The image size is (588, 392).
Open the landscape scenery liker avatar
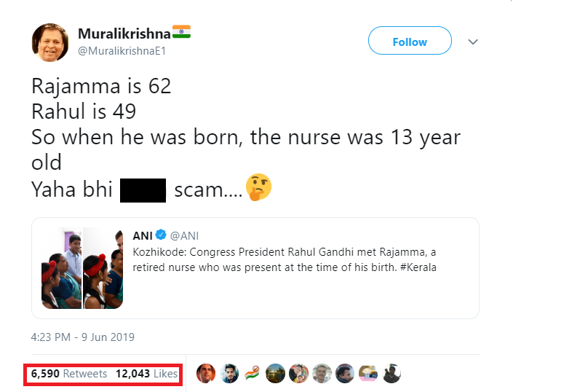pos(275,374)
